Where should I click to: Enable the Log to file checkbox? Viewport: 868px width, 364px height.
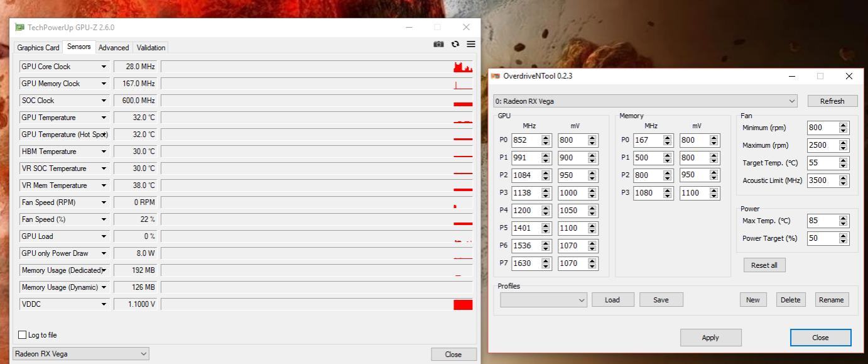(x=23, y=335)
